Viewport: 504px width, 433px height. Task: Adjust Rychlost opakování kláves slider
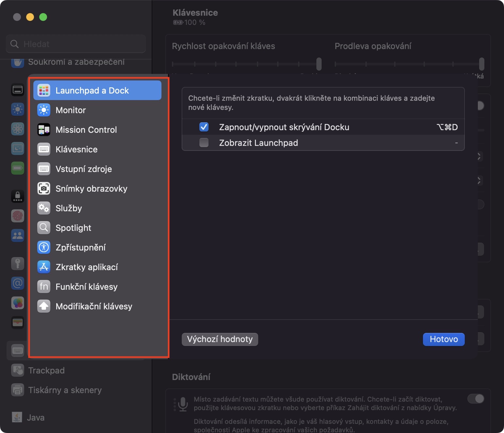coord(319,64)
